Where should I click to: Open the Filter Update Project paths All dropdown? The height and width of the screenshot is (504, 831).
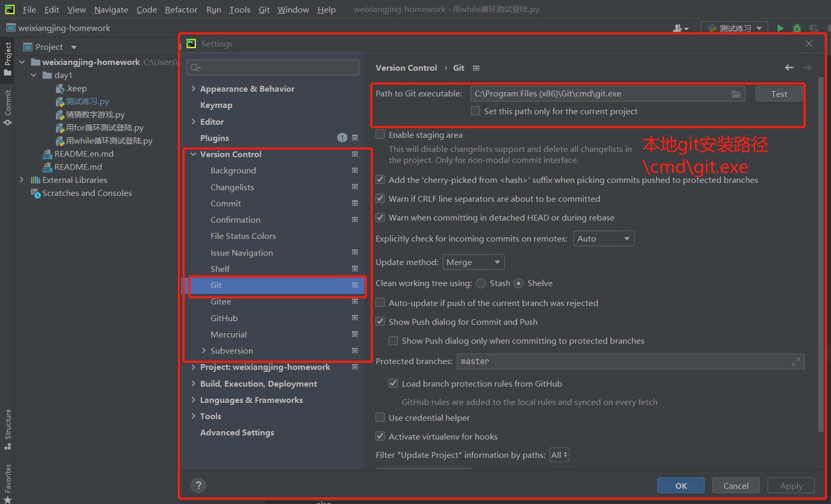tap(559, 455)
